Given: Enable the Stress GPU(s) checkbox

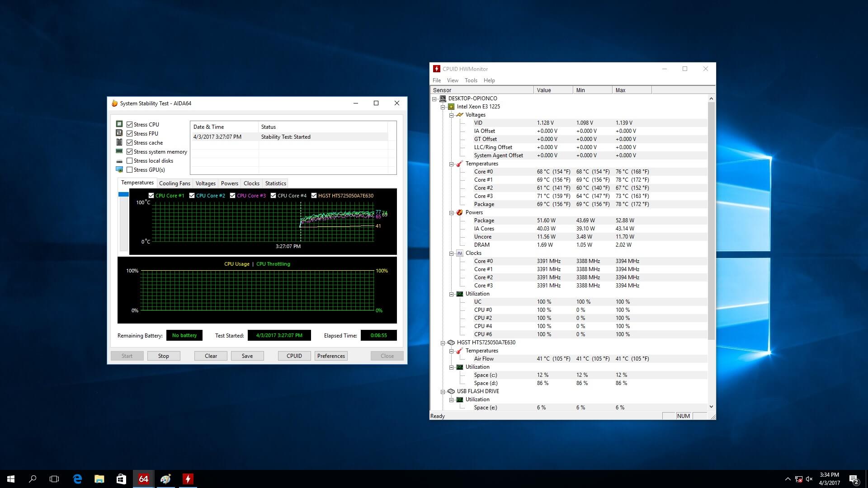Looking at the screenshot, I should [x=130, y=169].
